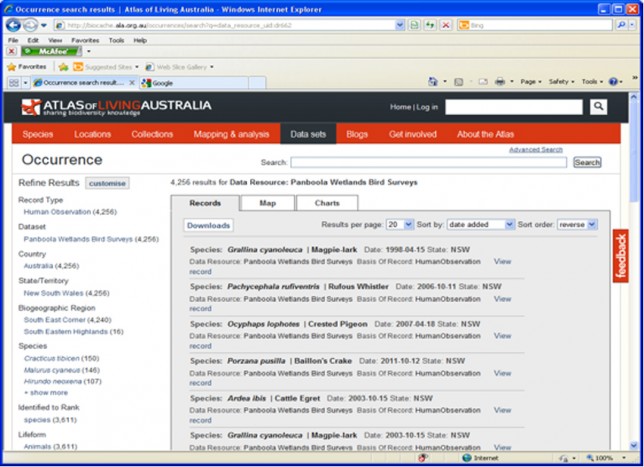Click the Downloads button
This screenshot has width=644, height=467.
pos(209,226)
